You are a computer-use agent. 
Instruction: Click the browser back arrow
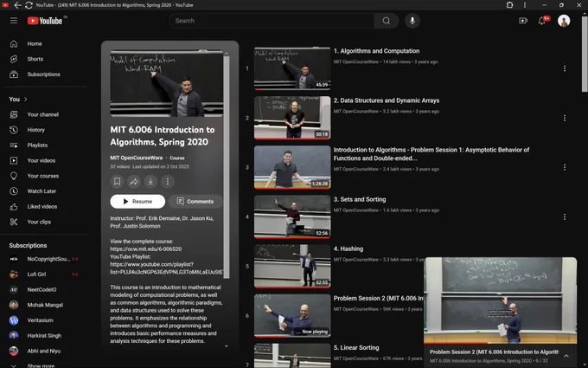(x=17, y=5)
